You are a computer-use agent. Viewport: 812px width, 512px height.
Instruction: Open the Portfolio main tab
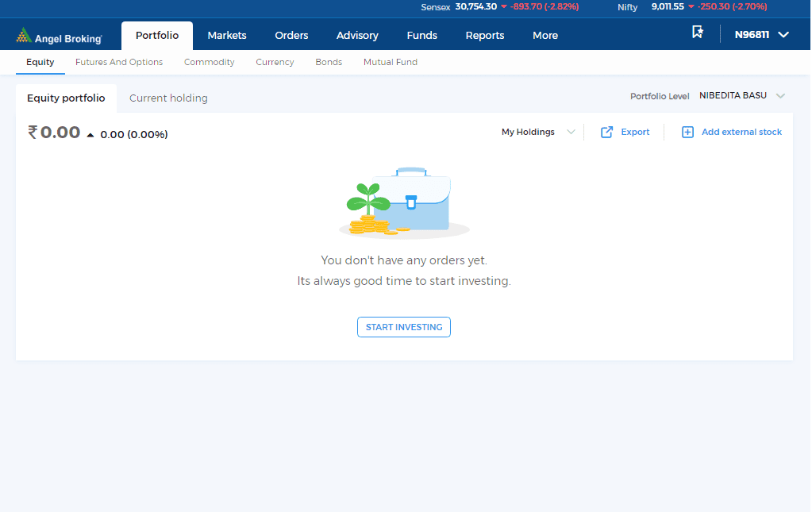[157, 35]
